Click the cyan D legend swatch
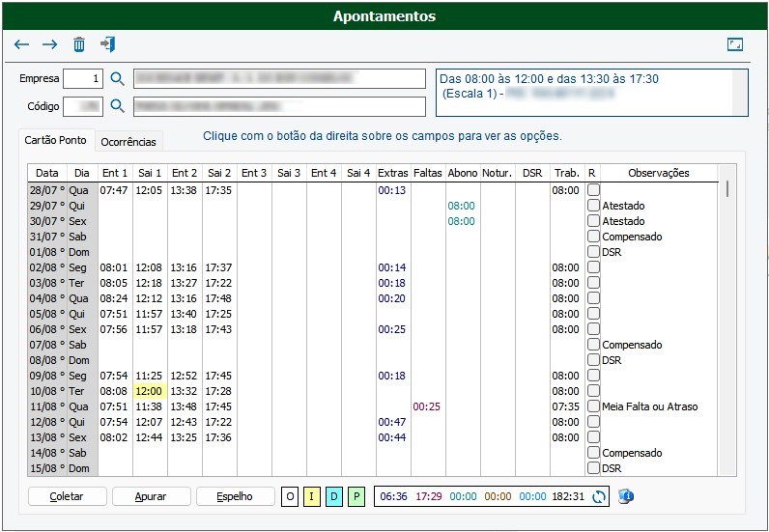This screenshot has width=769, height=532. coord(334,496)
